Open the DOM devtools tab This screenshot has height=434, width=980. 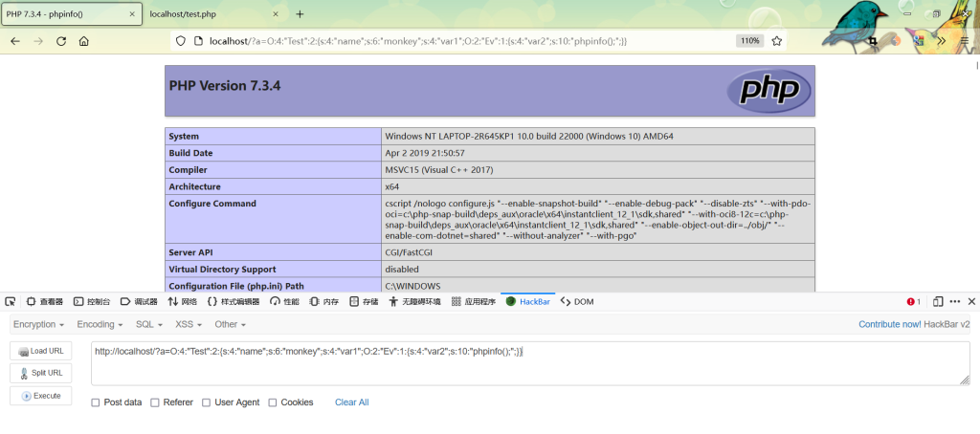pos(577,301)
